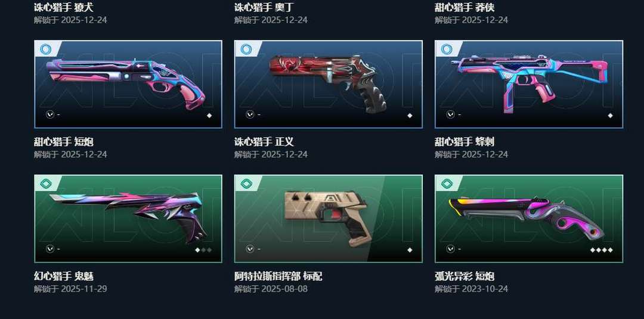Open the tan 阿特拉斯指挥部 标配 pistol image
Screen dimensions: 644x319
coord(328,217)
